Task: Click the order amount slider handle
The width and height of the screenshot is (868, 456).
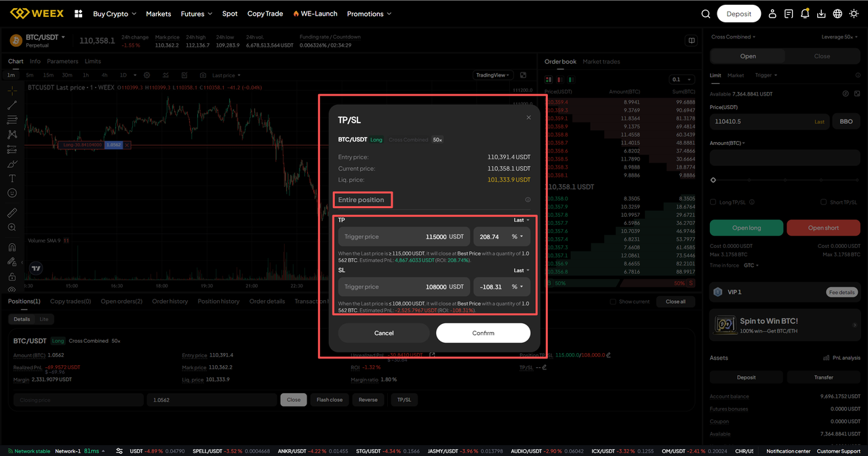Action: coord(713,180)
